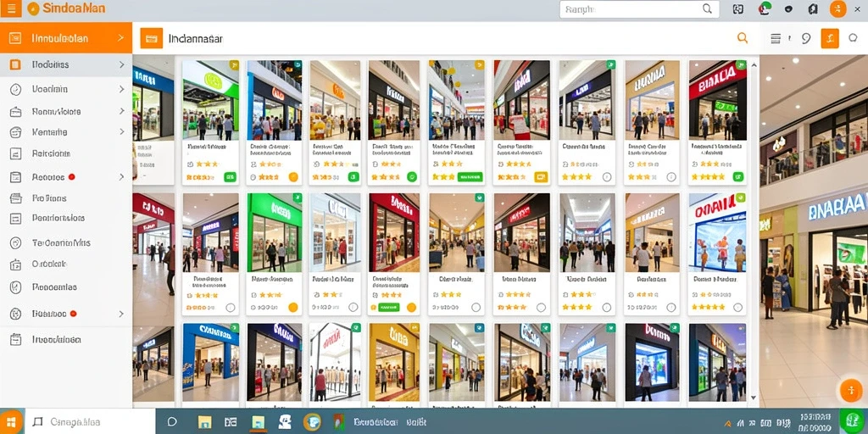Open File Explorer folder icon on taskbar

click(205, 422)
